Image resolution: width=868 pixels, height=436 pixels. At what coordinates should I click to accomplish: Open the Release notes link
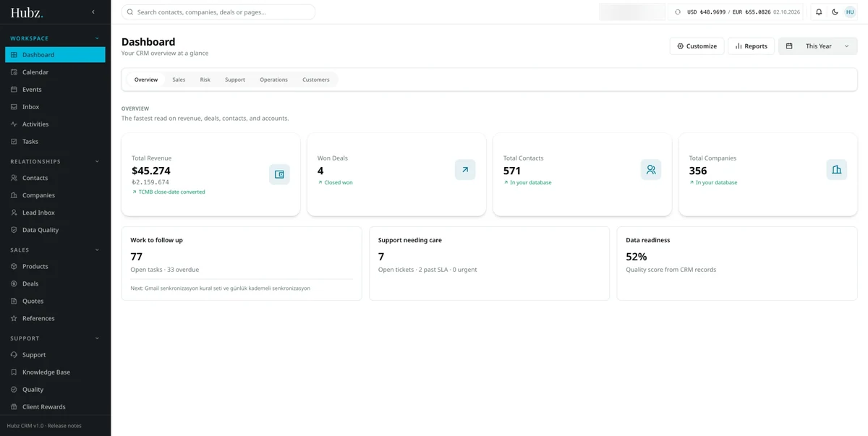coord(64,426)
